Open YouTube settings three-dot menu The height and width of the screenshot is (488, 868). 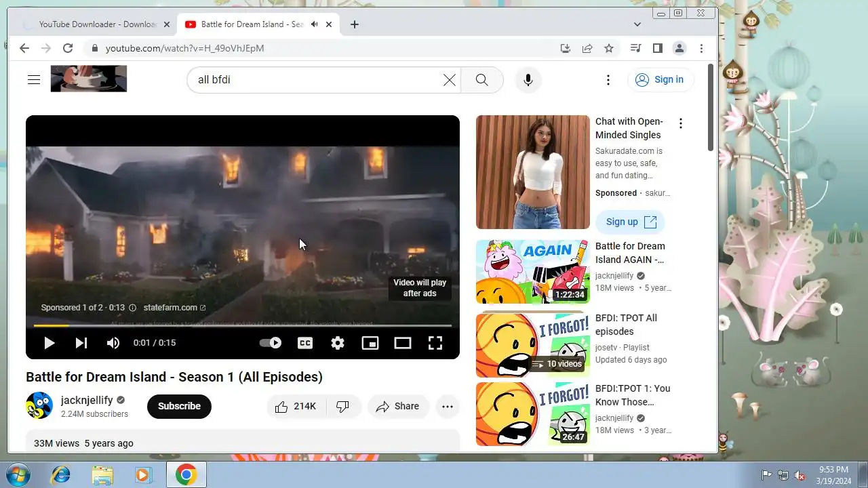coord(608,80)
